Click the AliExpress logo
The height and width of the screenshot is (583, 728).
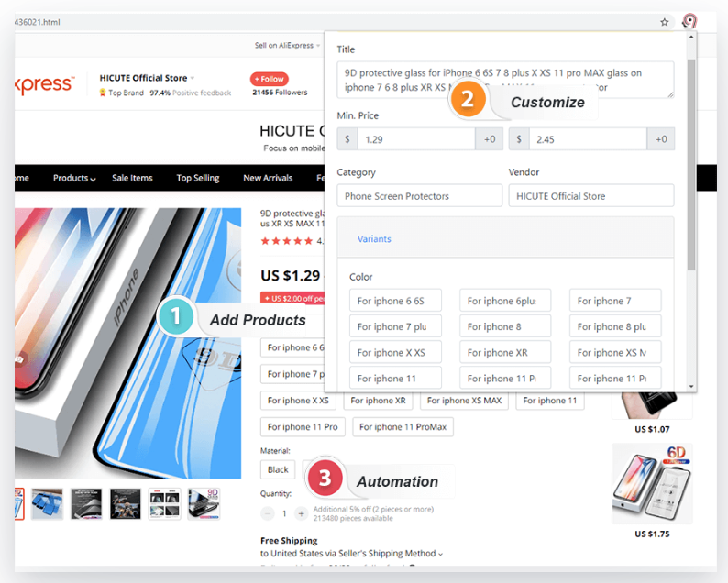pyautogui.click(x=44, y=83)
